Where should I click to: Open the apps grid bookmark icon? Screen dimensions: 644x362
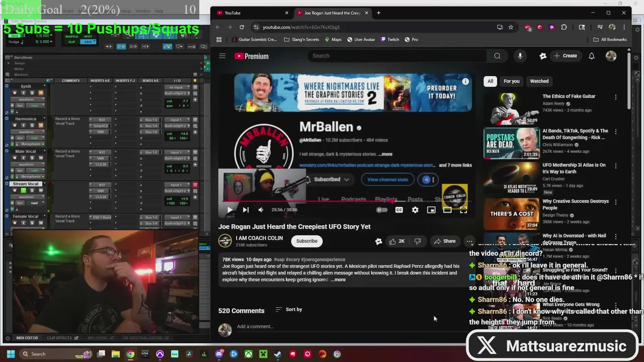(x=219, y=39)
